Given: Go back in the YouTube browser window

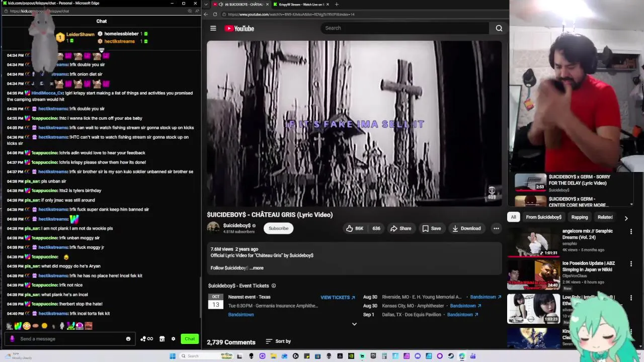Looking at the screenshot, I should (206, 14).
